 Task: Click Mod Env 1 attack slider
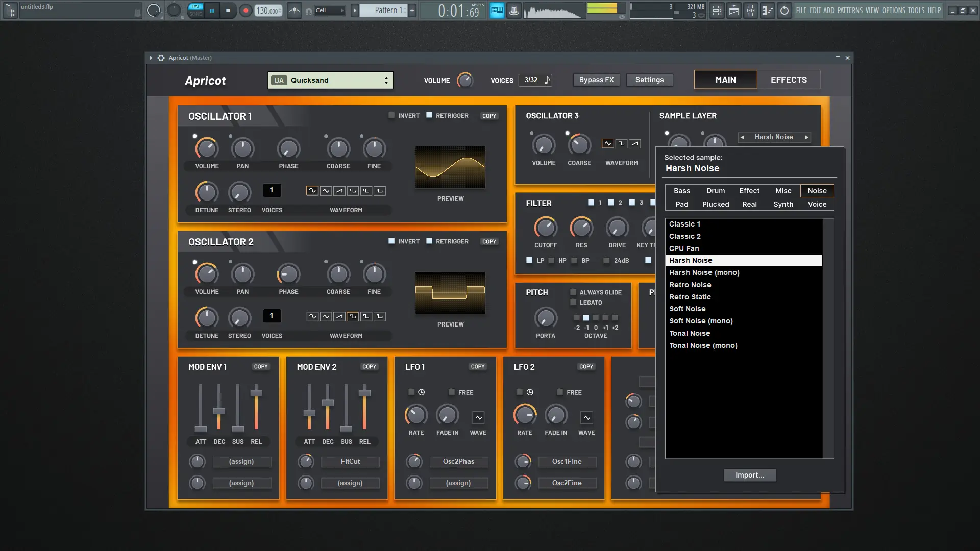[201, 428]
